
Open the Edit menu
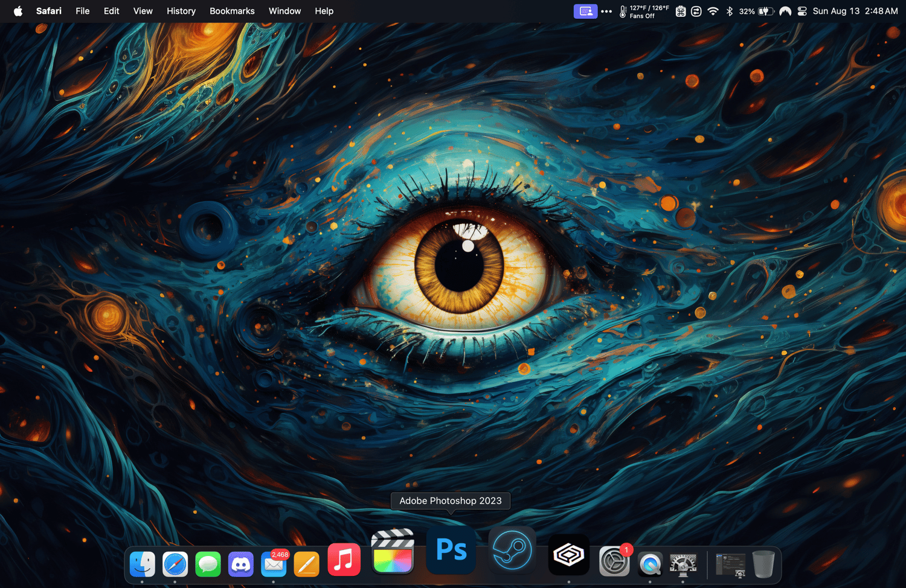[112, 11]
